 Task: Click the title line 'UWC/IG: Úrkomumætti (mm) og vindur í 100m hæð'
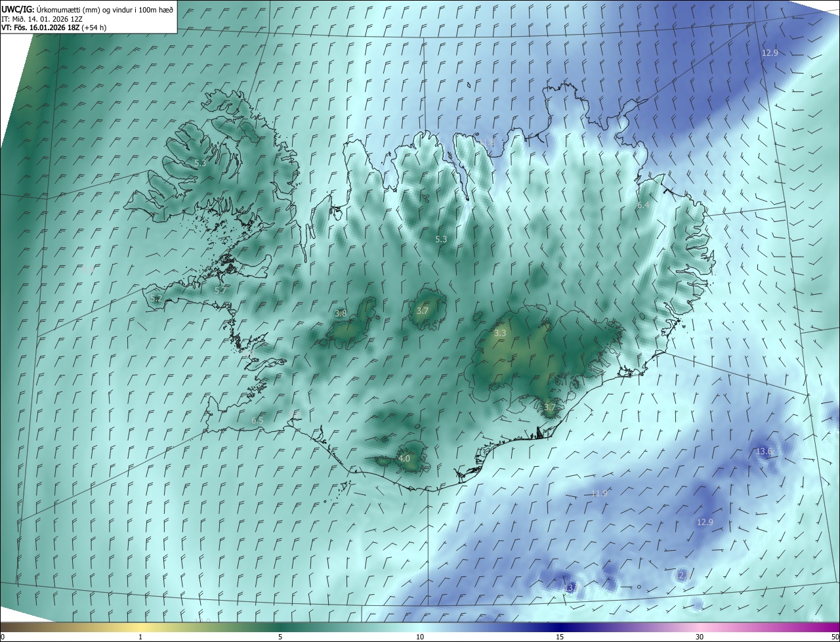click(x=87, y=9)
